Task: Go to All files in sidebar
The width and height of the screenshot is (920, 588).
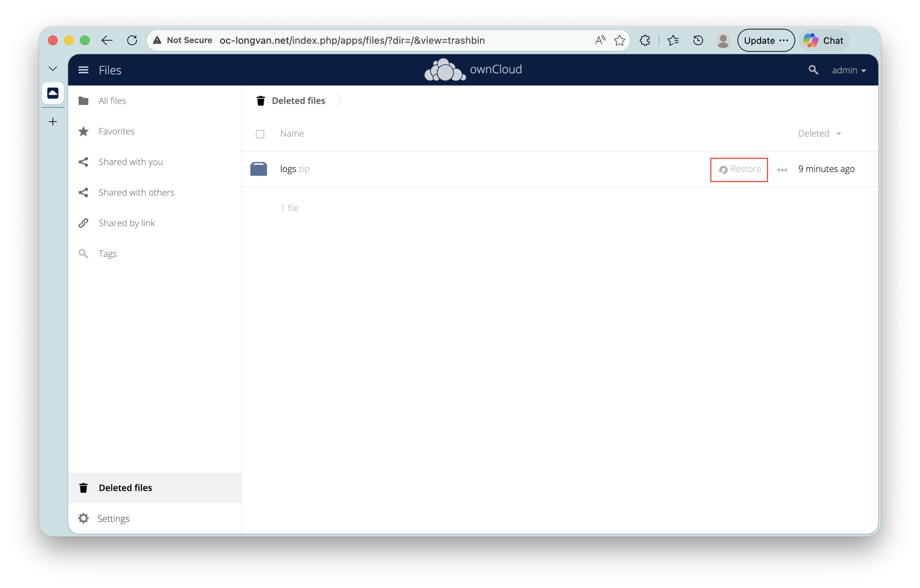Action: coord(112,101)
